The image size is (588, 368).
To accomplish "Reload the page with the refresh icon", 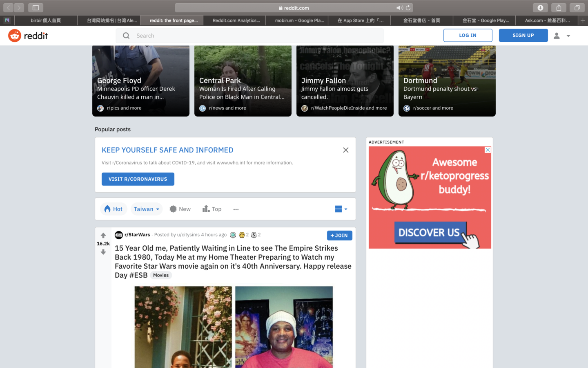I will pos(408,8).
